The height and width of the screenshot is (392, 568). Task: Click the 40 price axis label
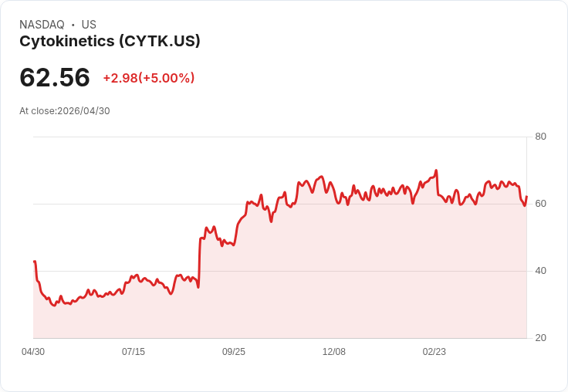(x=540, y=271)
